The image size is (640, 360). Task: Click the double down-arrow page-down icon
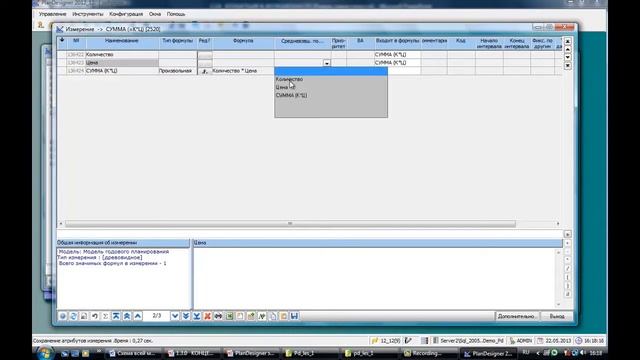[x=186, y=316]
